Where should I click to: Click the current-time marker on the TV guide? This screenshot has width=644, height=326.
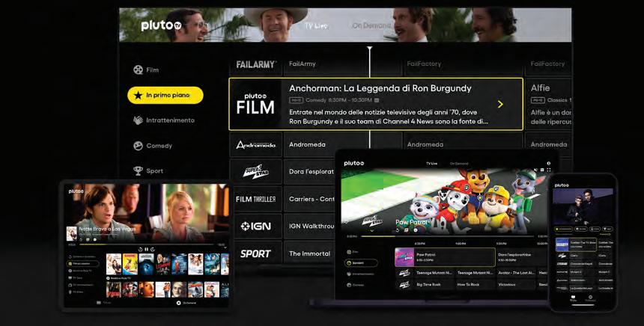[370, 49]
